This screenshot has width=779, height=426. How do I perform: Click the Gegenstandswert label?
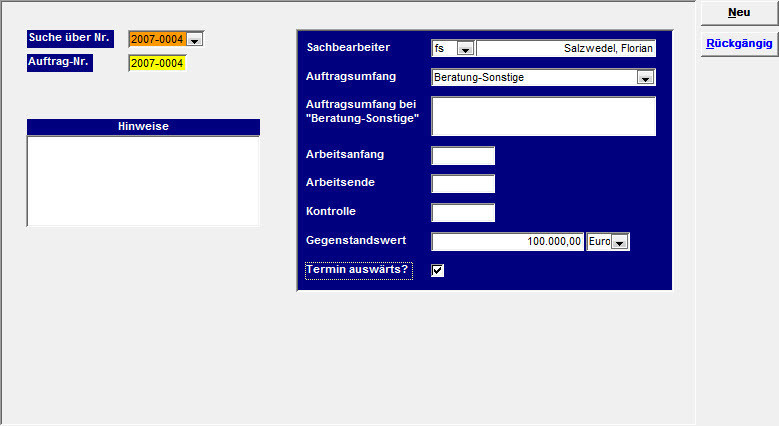[356, 241]
